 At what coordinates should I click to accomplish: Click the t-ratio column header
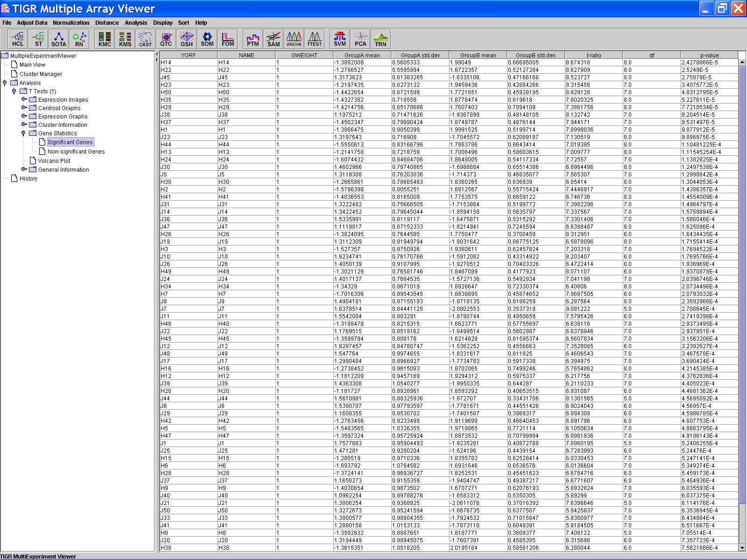pyautogui.click(x=593, y=55)
